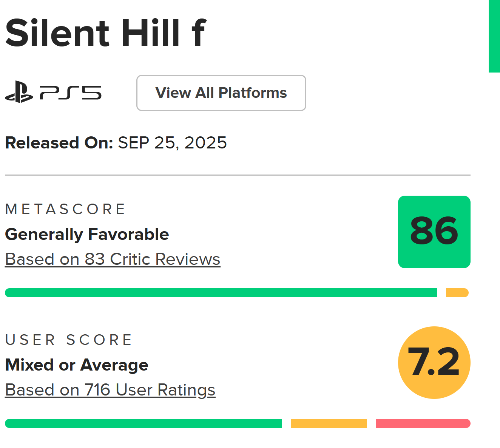Click the Released On label
The image size is (500, 448).
click(x=59, y=143)
